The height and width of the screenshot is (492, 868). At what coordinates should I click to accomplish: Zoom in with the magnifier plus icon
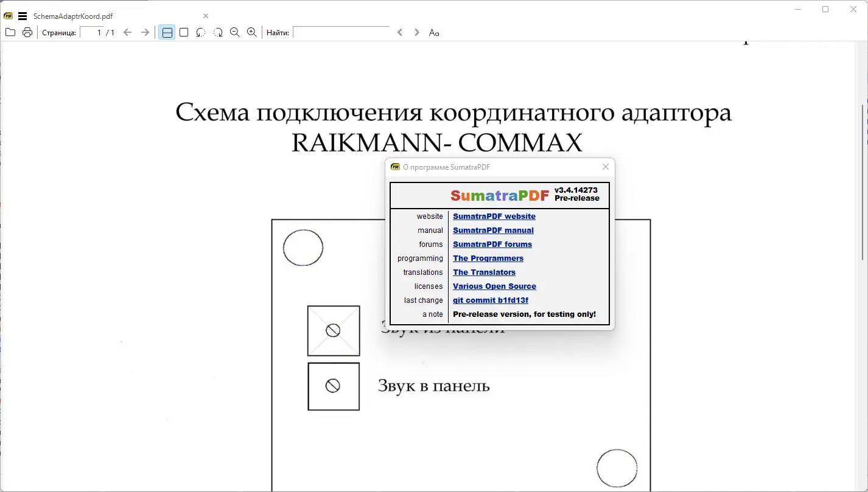pos(252,32)
